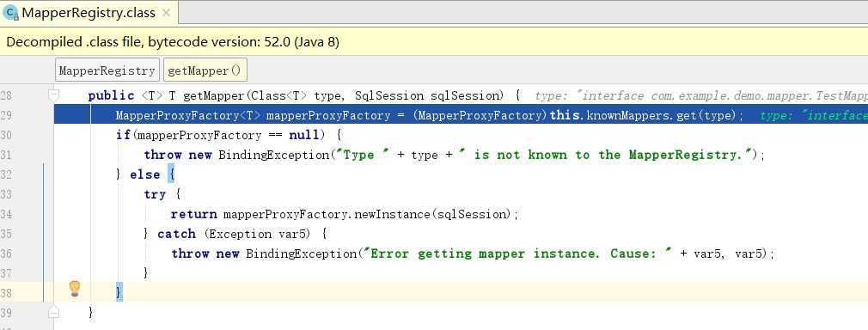The image size is (868, 330).
Task: Click the getMapper method name in code
Action: pos(214,95)
